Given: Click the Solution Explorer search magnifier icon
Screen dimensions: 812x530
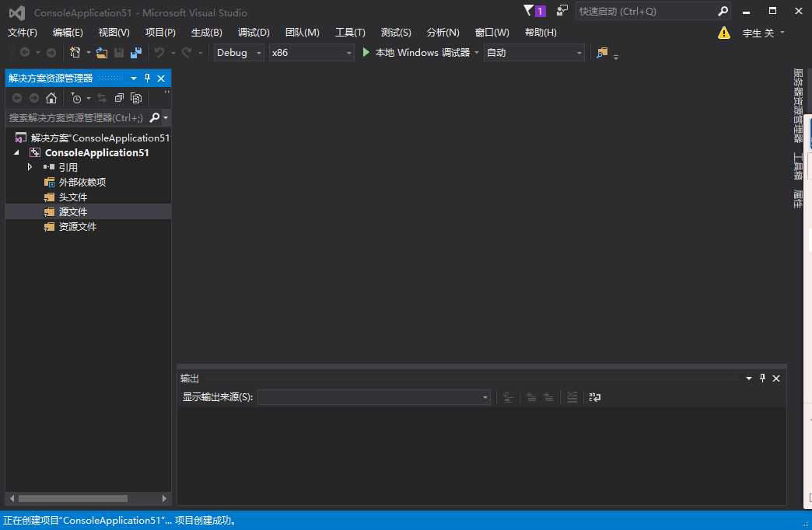Looking at the screenshot, I should 154,117.
